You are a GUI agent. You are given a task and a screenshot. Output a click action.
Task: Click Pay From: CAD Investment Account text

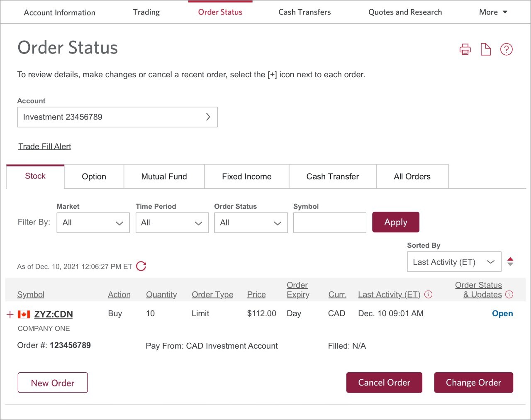point(212,346)
